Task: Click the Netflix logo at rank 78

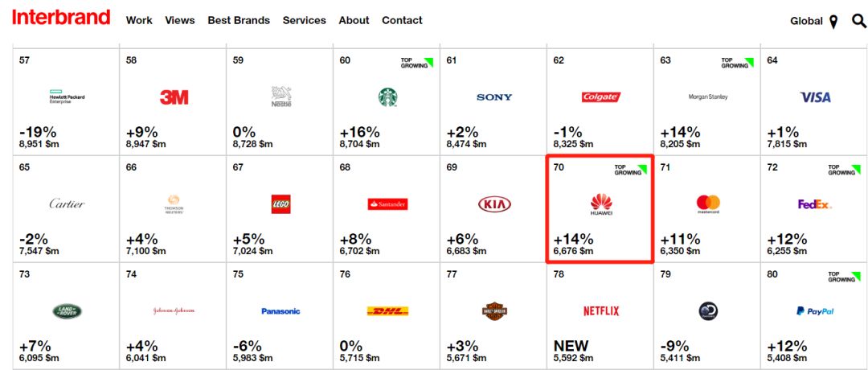Action: pyautogui.click(x=601, y=311)
